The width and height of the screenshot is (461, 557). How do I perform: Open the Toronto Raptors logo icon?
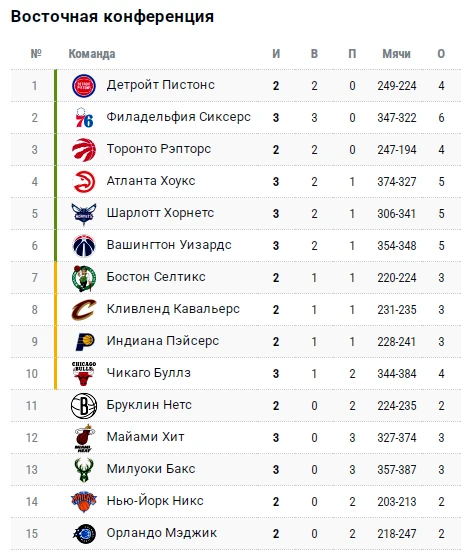point(84,150)
